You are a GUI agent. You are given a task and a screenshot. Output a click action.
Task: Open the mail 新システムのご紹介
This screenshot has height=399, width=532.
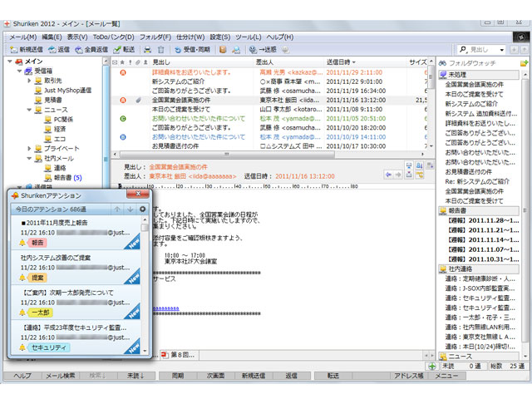178,81
